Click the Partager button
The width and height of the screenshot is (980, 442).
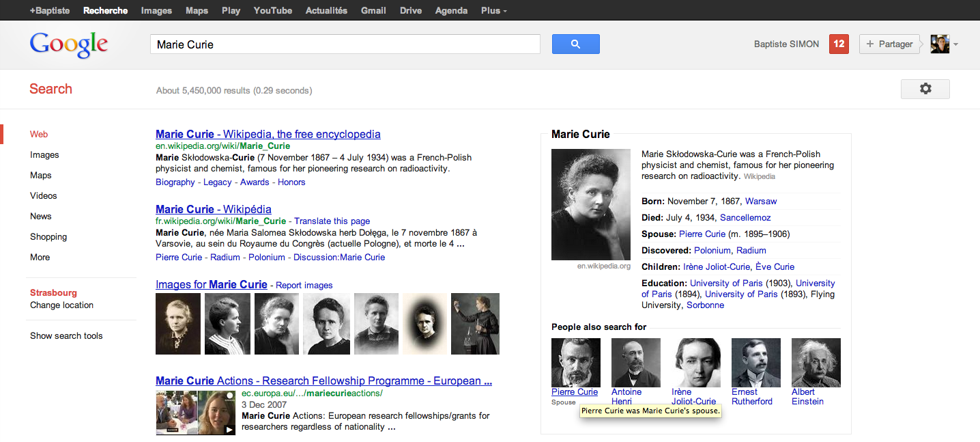tap(889, 44)
